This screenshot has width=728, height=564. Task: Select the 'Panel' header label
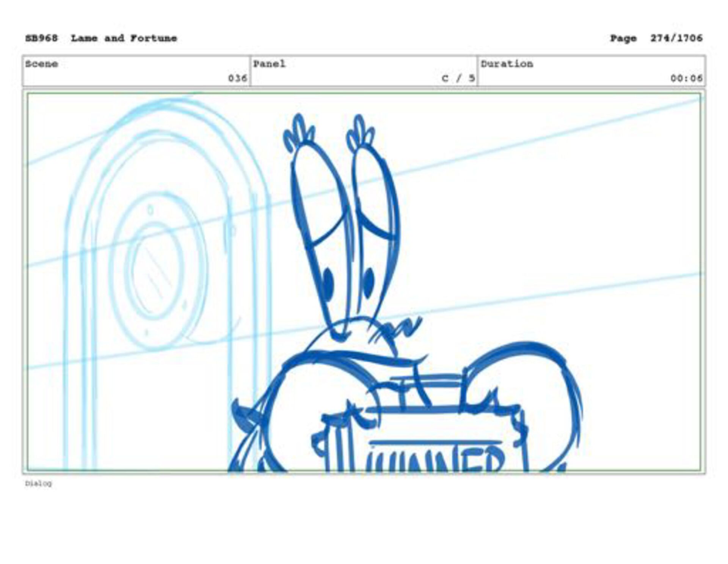tap(269, 64)
